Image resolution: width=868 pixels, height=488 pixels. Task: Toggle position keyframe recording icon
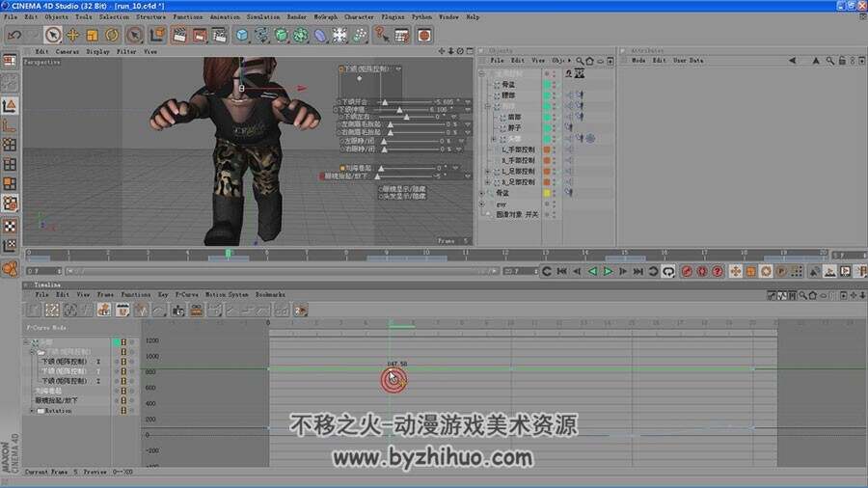pyautogui.click(x=735, y=271)
